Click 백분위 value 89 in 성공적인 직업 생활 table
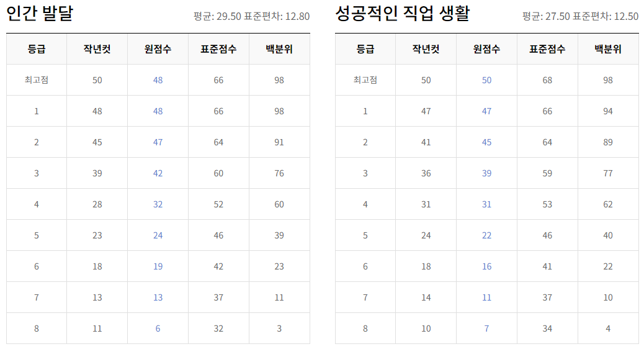Image resolution: width=644 pixels, height=349 pixels. pos(608,142)
